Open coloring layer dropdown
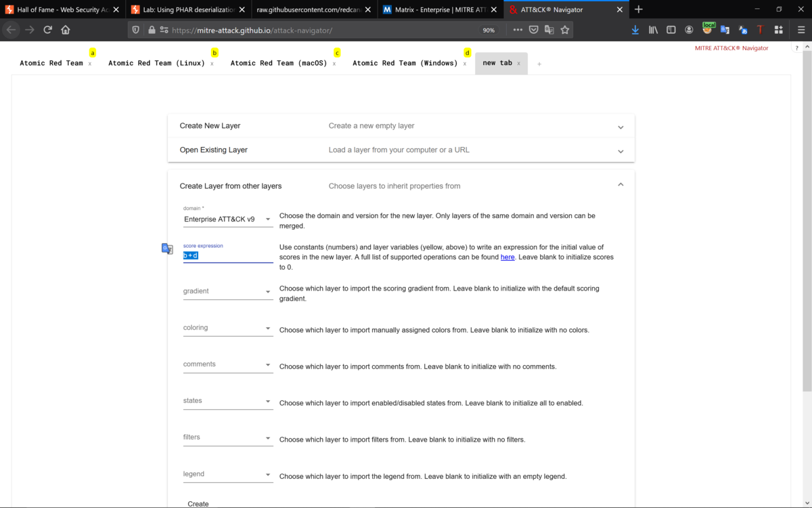Screen dimensions: 812x508 coord(228,328)
